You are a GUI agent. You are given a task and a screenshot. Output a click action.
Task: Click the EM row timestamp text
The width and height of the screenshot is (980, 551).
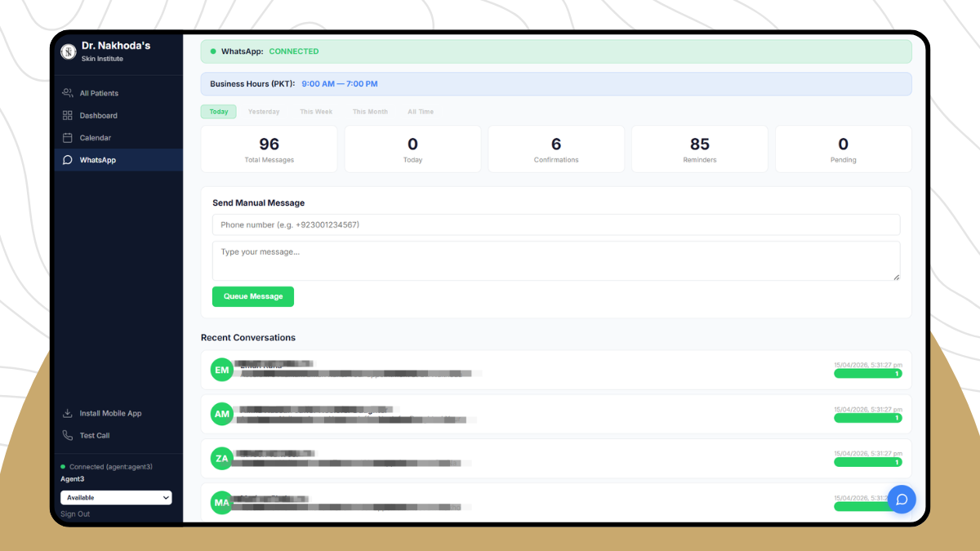pos(868,365)
